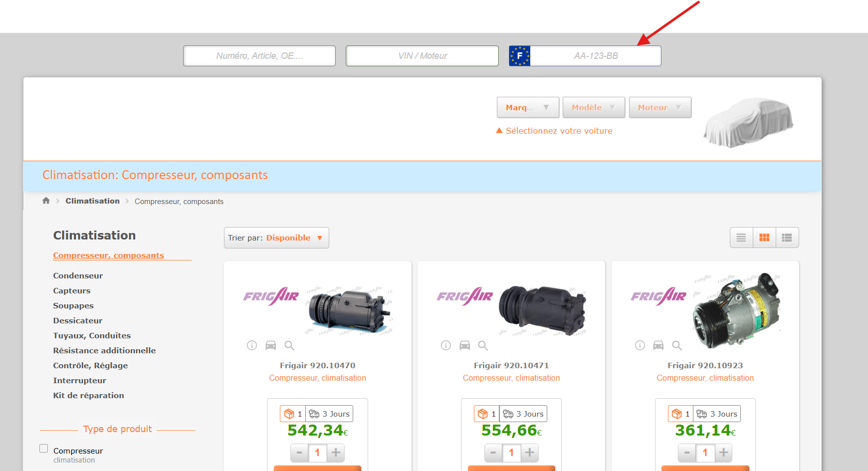This screenshot has height=471, width=868.
Task: Go to Climatisation breadcrumb link
Action: click(92, 201)
